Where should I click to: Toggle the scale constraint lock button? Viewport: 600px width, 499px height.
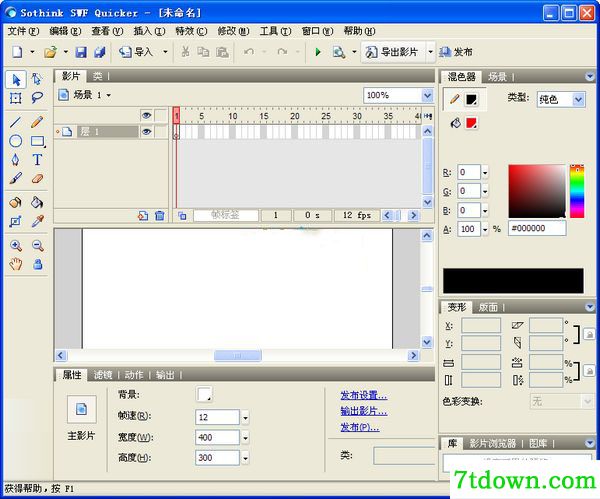click(589, 371)
